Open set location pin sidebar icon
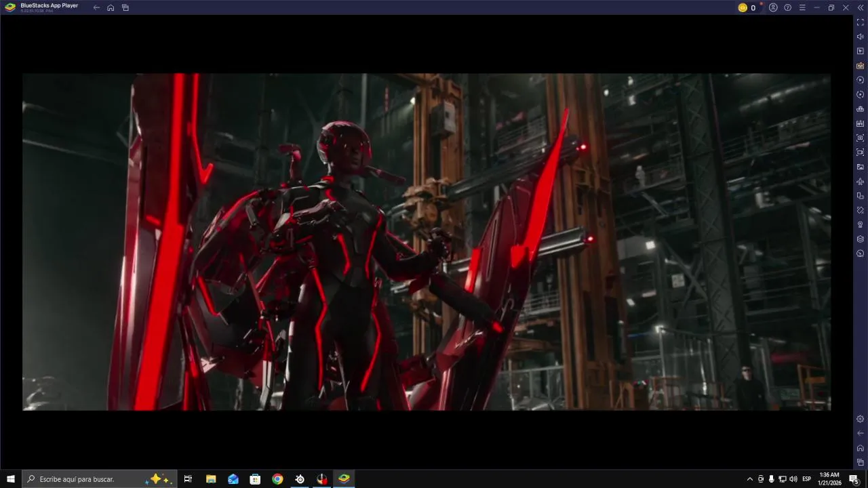Image resolution: width=868 pixels, height=488 pixels. (861, 224)
